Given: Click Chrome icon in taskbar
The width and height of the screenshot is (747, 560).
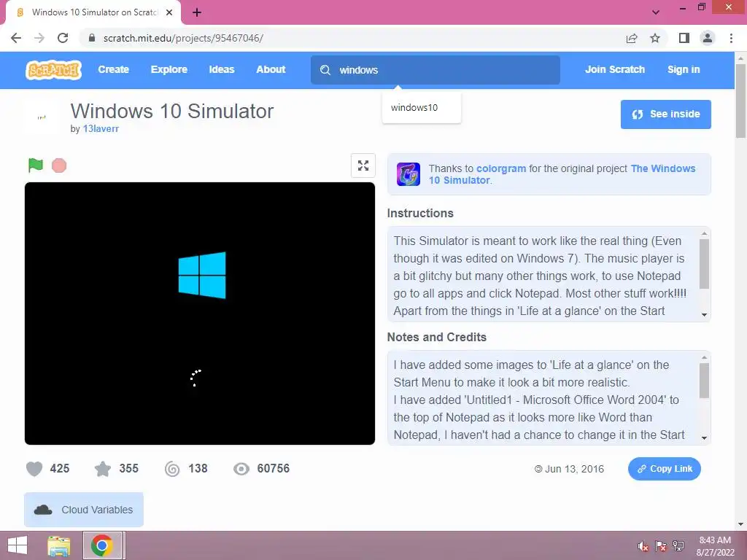Looking at the screenshot, I should click(x=102, y=545).
